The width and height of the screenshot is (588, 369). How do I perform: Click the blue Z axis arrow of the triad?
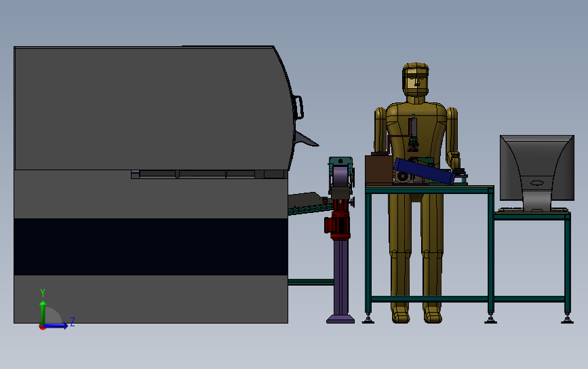(x=56, y=326)
